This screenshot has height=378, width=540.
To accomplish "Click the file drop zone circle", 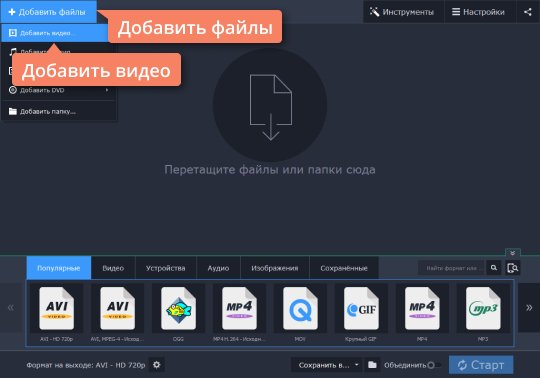I will [270, 104].
